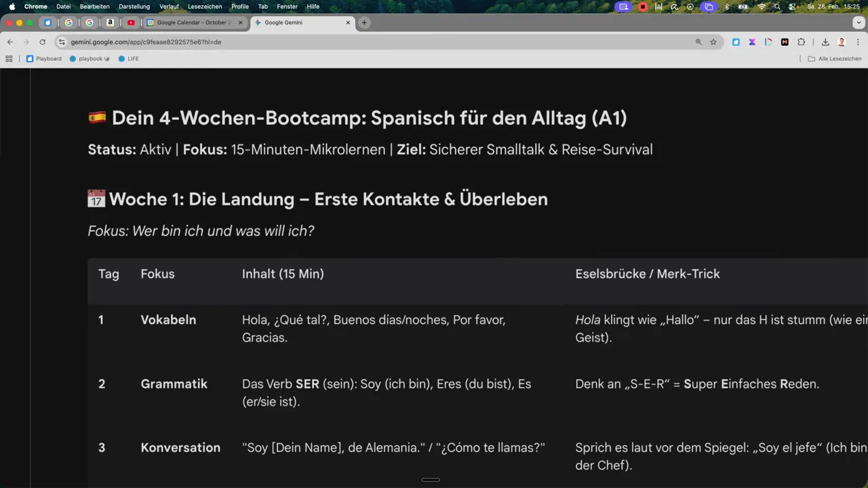Open the Chrome downloads icon in toolbar
The height and width of the screenshot is (488, 868).
pos(826,42)
